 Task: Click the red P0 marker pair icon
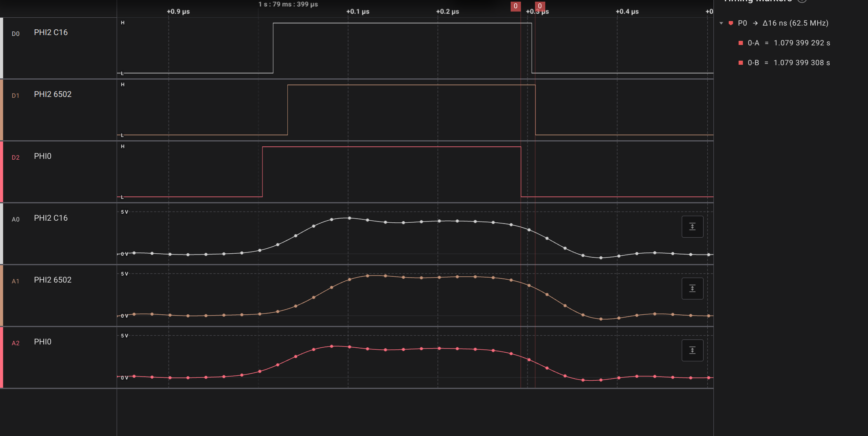(731, 23)
